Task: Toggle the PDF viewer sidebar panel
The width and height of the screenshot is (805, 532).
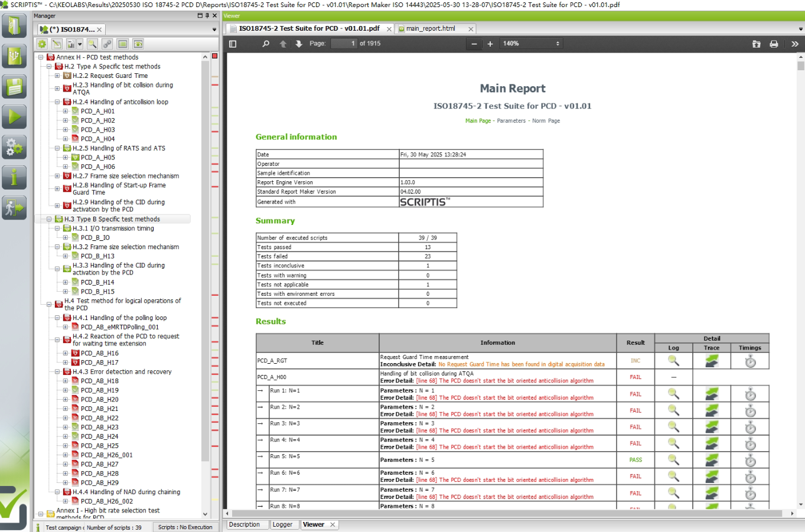Action: tap(233, 44)
